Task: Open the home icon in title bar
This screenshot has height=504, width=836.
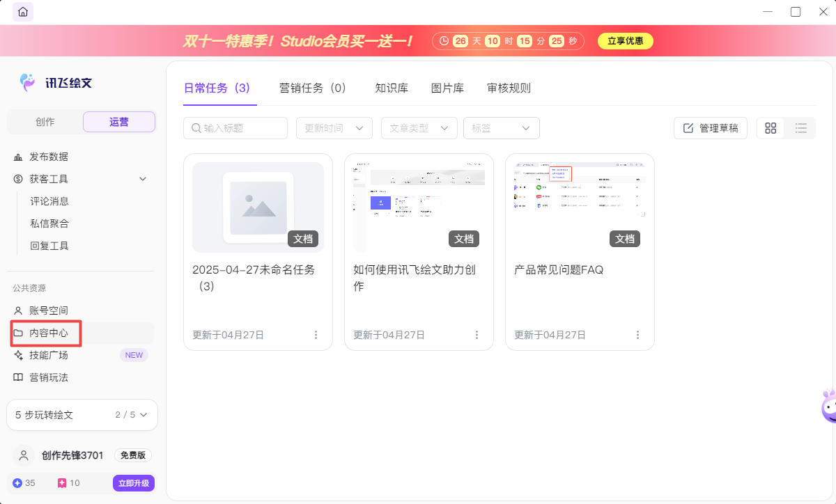Action: (x=23, y=12)
